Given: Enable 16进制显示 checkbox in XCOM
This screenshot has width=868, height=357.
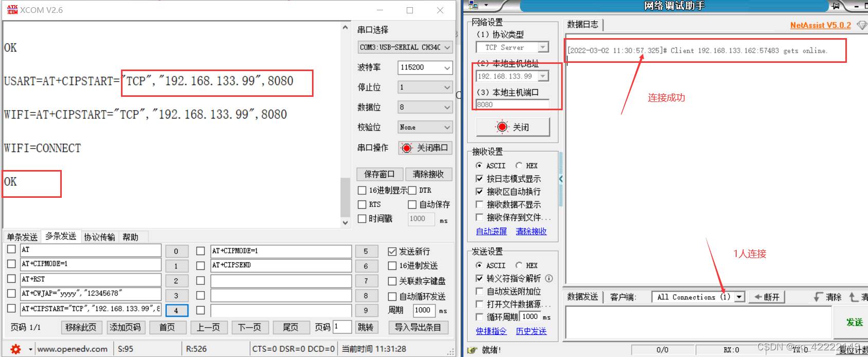Looking at the screenshot, I should pyautogui.click(x=362, y=191).
